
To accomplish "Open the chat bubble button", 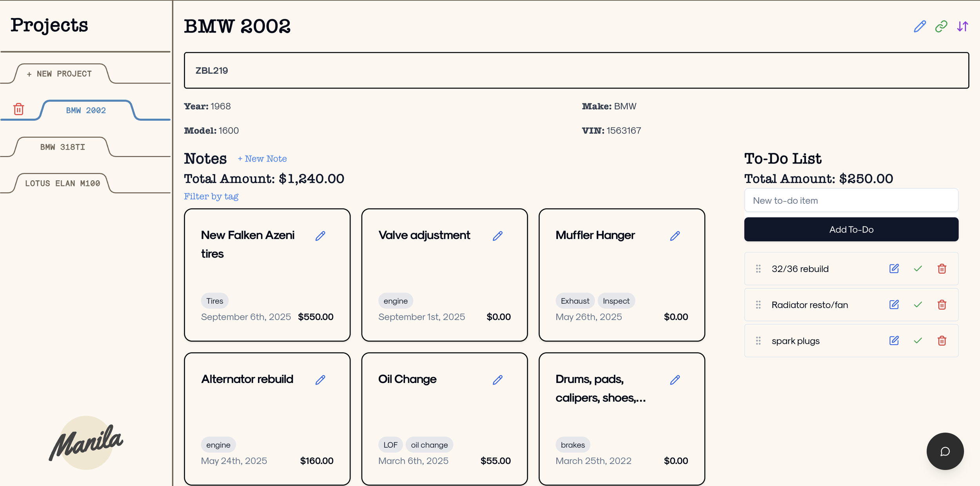I will click(945, 451).
